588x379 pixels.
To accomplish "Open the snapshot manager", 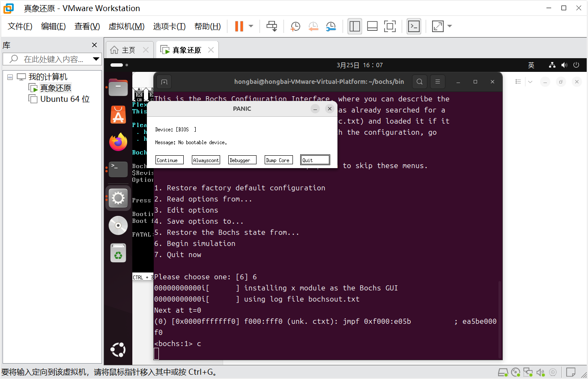I will point(331,27).
